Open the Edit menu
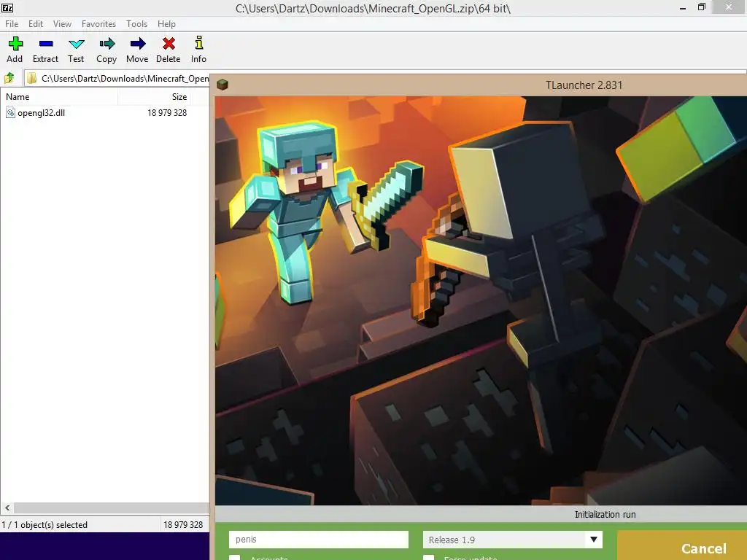The height and width of the screenshot is (560, 747). click(x=36, y=24)
